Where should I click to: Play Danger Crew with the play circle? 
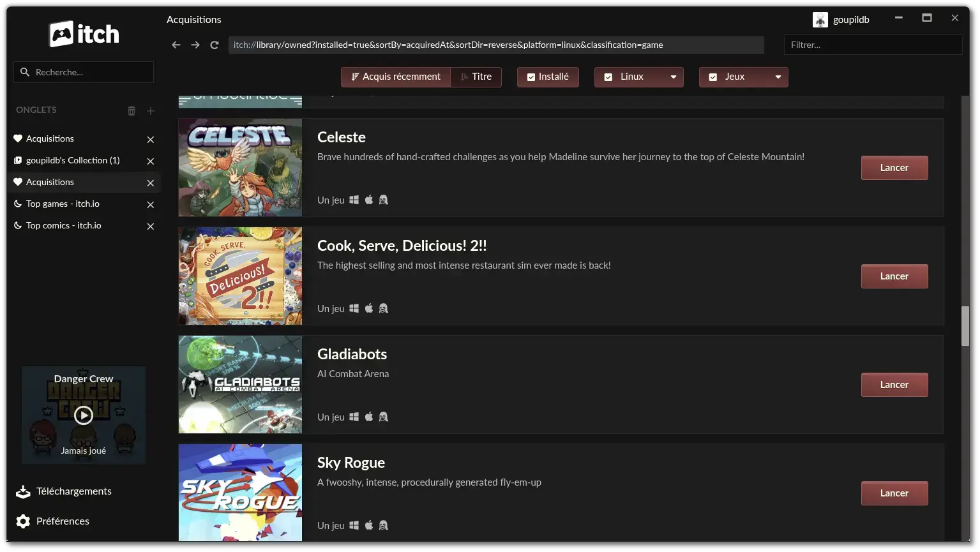coord(84,415)
